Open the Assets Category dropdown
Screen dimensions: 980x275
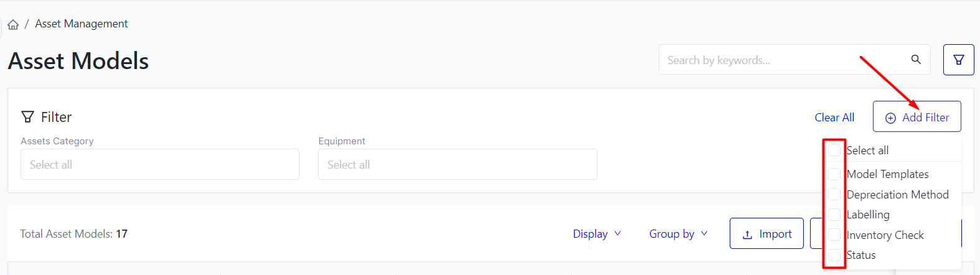click(160, 165)
